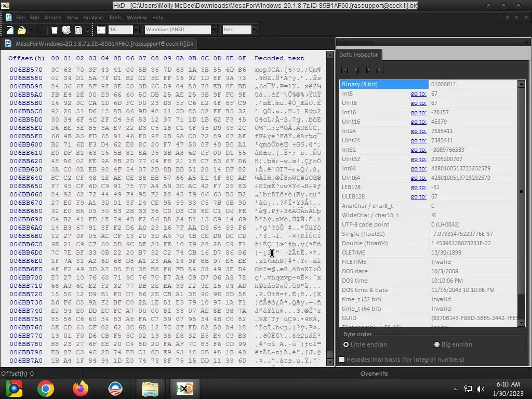
Task: Click the UInt16 'go to:' link
Action: click(418, 122)
